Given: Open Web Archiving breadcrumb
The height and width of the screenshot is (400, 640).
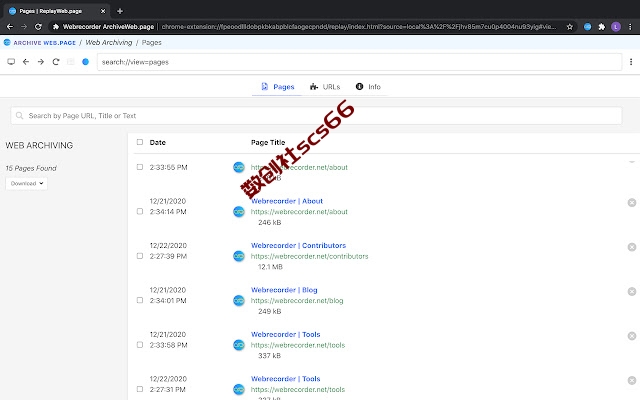Looking at the screenshot, I should coord(109,42).
